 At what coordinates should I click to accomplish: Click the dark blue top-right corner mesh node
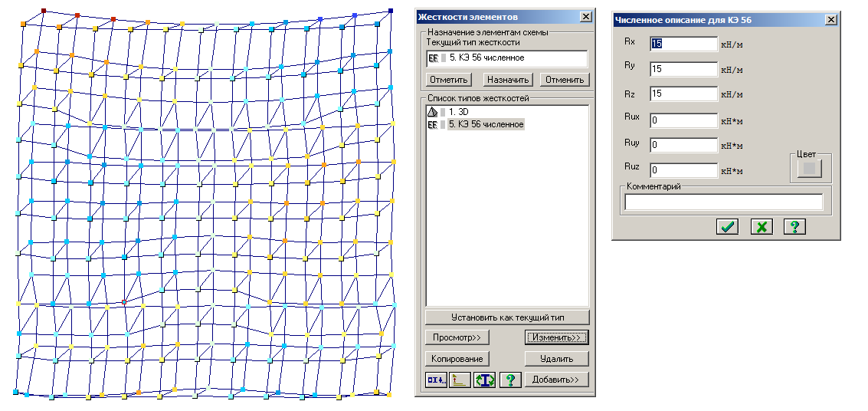coord(391,11)
